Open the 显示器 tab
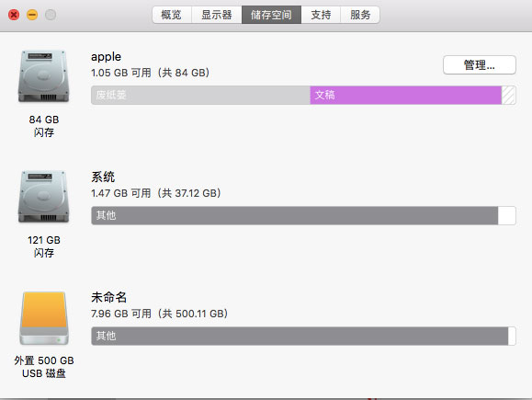 pos(217,15)
